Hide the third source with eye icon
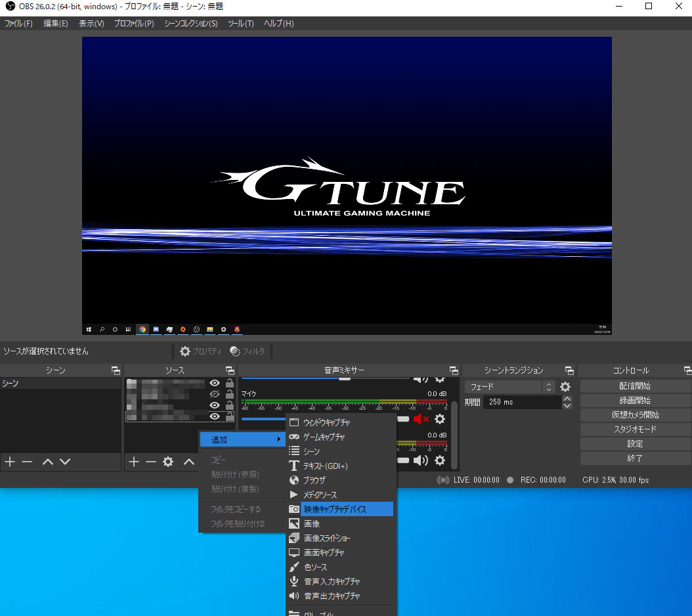The height and width of the screenshot is (616, 692). [215, 405]
